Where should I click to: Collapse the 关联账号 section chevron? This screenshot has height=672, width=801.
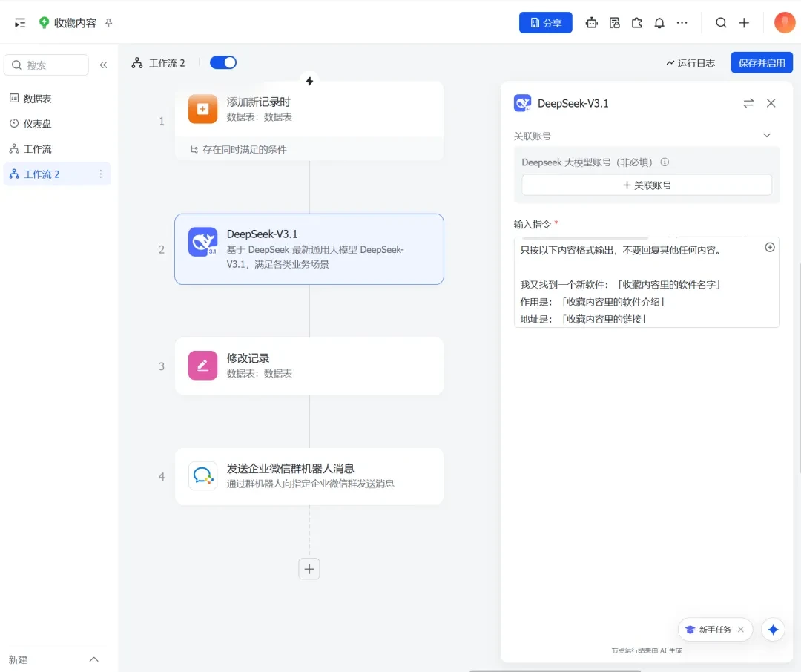coord(767,136)
